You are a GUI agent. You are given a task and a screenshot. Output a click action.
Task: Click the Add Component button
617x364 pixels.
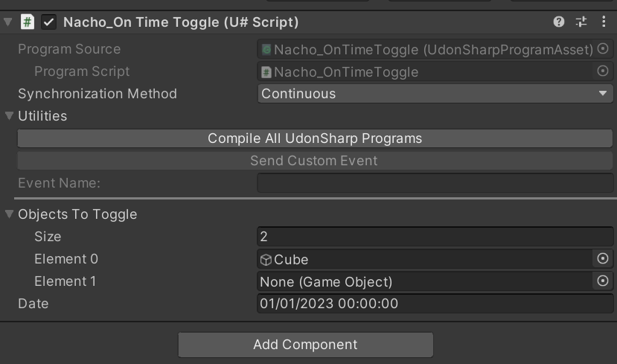click(305, 345)
